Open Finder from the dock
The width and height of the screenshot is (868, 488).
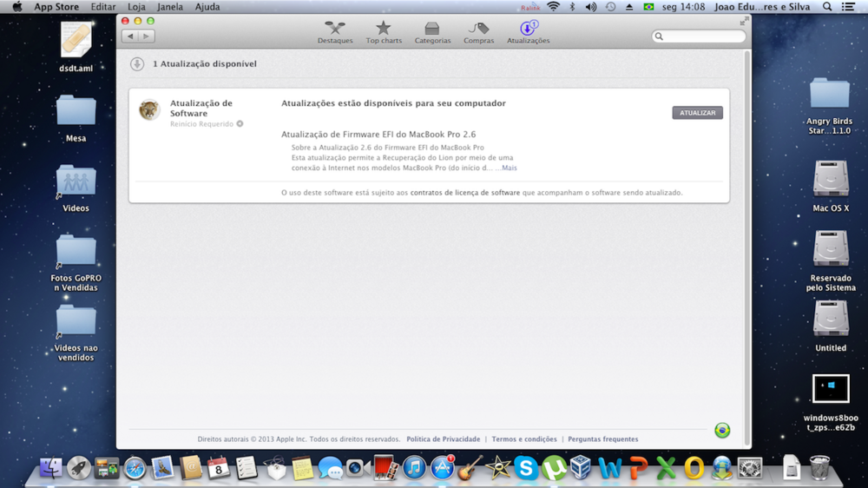coord(50,468)
